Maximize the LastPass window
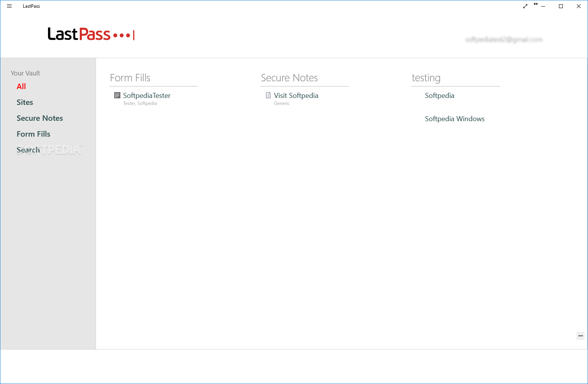Screen dimensions: 588x384 (561, 6)
